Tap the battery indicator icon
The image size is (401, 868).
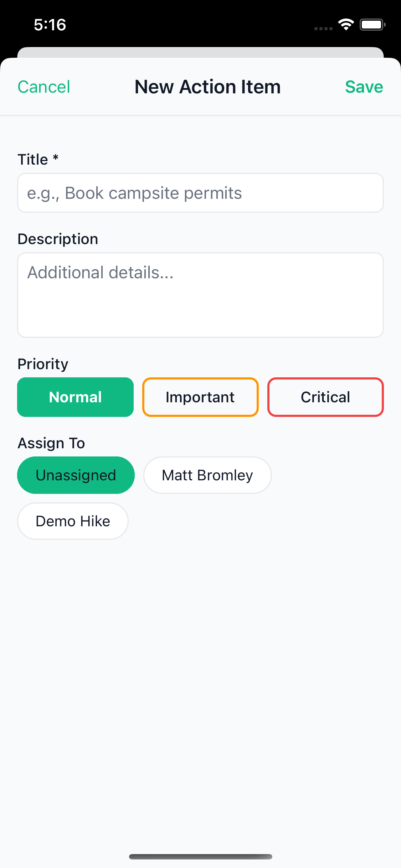click(x=372, y=25)
